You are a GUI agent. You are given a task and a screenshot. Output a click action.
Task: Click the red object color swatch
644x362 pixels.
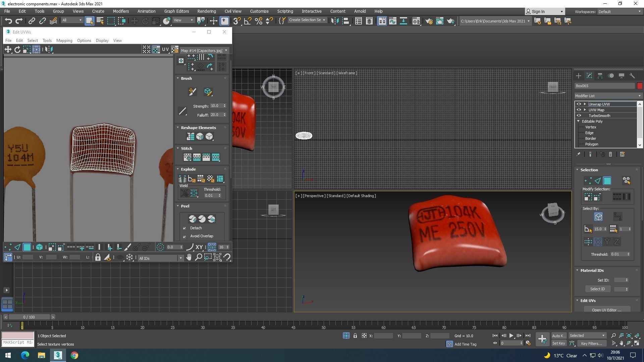click(639, 86)
